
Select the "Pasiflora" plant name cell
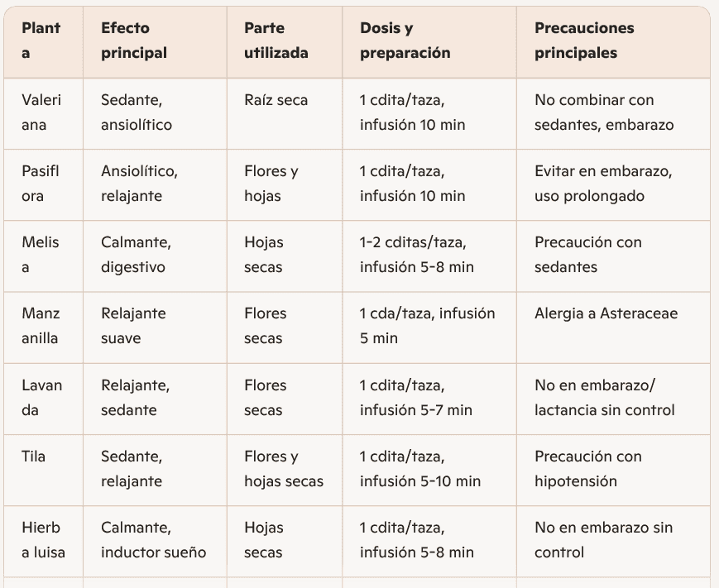click(x=41, y=184)
